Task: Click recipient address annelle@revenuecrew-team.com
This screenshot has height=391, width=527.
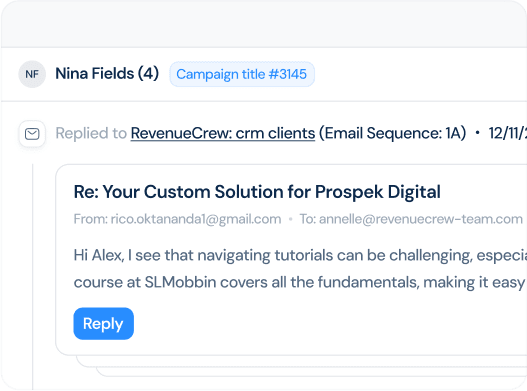Action: [x=420, y=219]
